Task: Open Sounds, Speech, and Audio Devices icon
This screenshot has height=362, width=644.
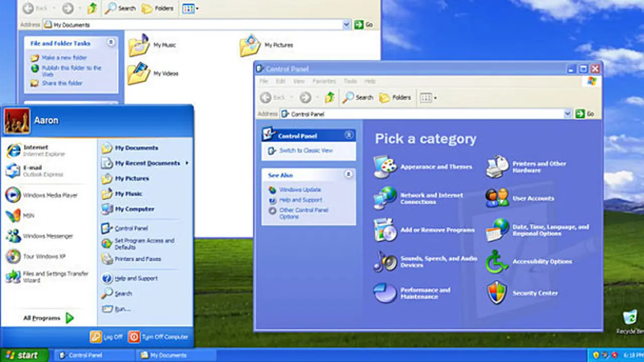Action: pos(385,261)
